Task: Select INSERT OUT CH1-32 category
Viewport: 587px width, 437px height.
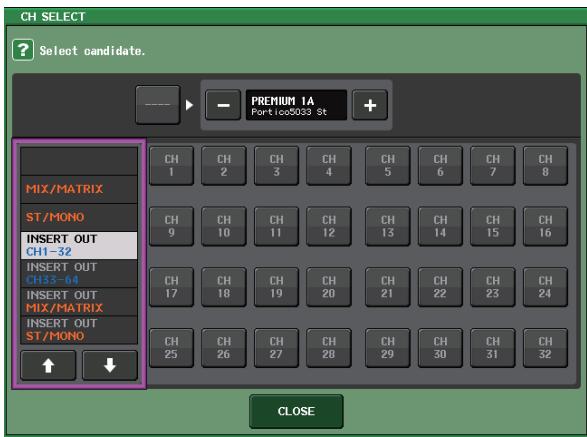Action: 79,245
